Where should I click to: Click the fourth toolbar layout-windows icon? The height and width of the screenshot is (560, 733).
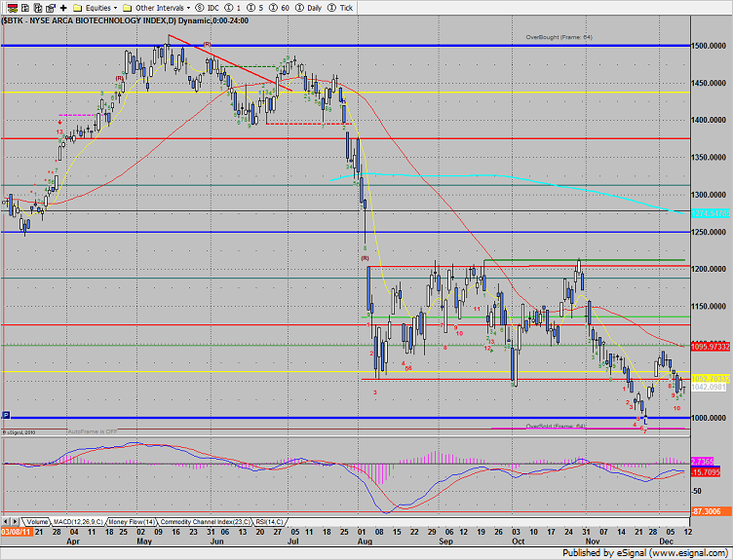(51, 8)
